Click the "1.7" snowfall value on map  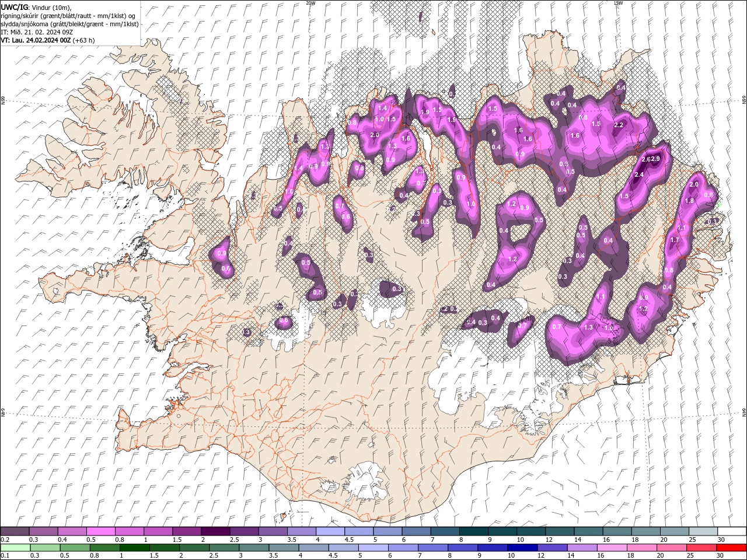pyautogui.click(x=675, y=240)
